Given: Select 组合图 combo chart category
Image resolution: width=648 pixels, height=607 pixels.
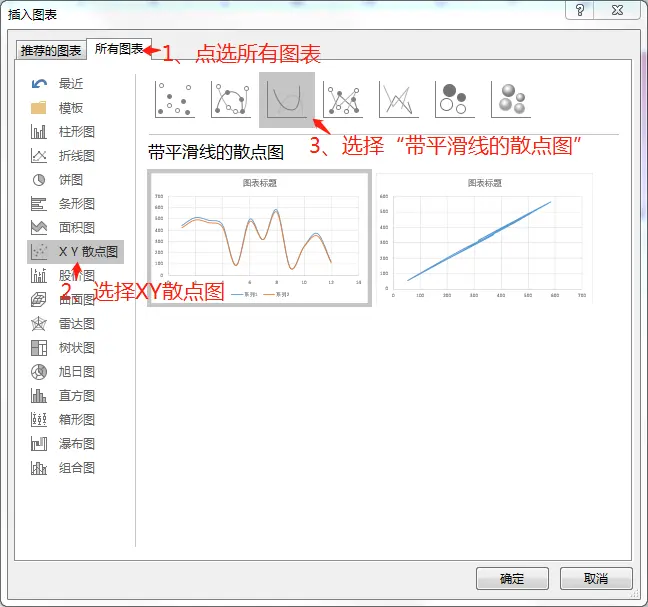Looking at the screenshot, I should point(63,468).
